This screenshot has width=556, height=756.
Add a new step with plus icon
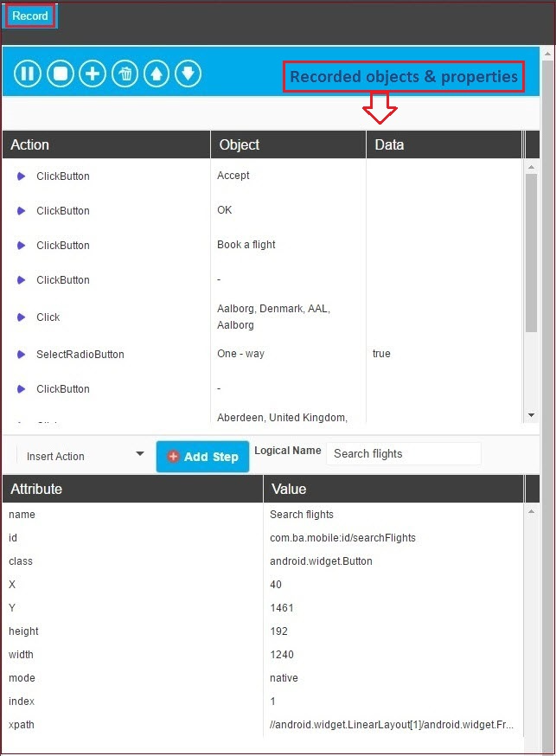(x=93, y=74)
